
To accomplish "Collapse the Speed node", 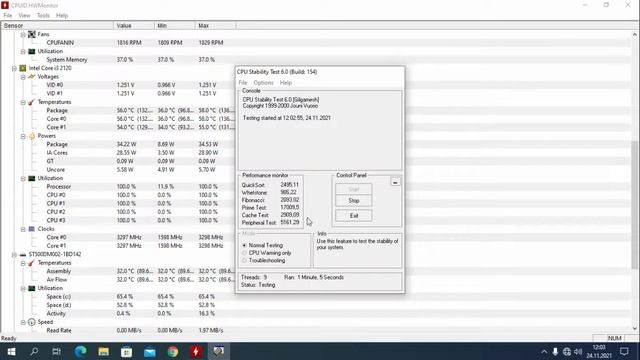I will pos(23,322).
